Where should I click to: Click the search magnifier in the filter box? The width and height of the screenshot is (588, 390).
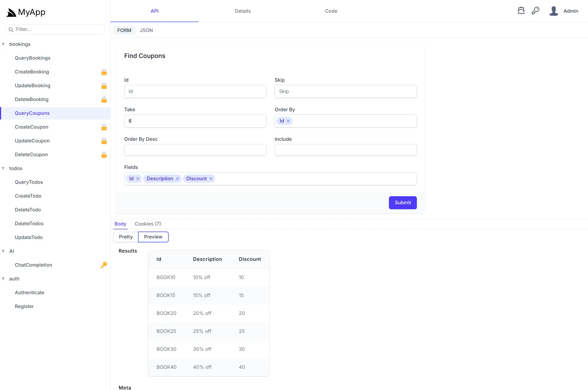pos(11,30)
